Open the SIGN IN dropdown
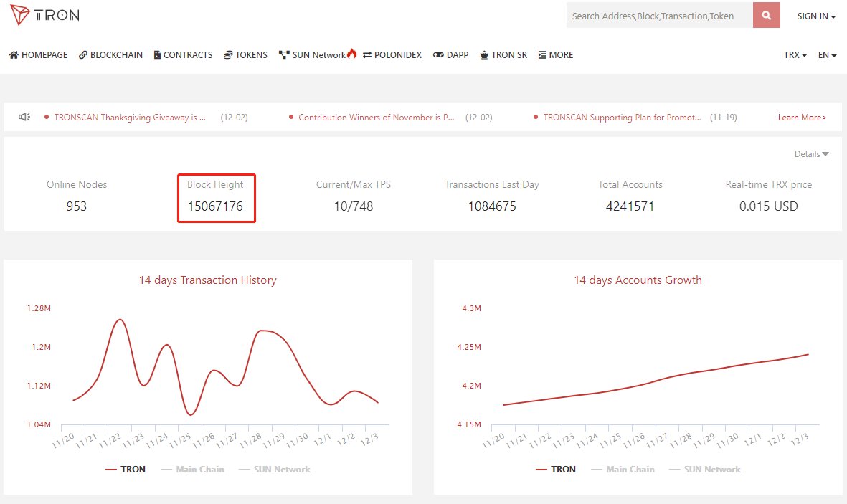 (816, 16)
